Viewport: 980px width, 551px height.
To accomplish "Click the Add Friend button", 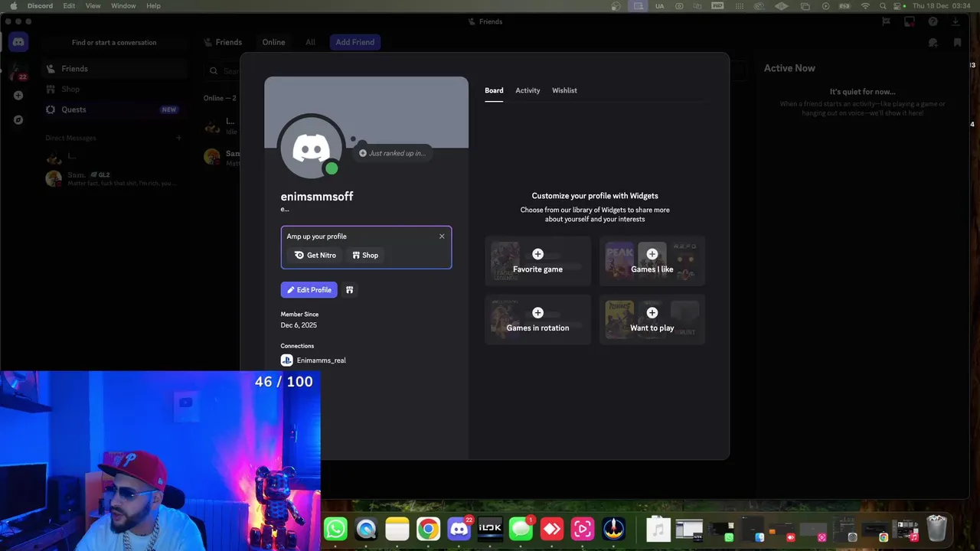I will click(354, 42).
